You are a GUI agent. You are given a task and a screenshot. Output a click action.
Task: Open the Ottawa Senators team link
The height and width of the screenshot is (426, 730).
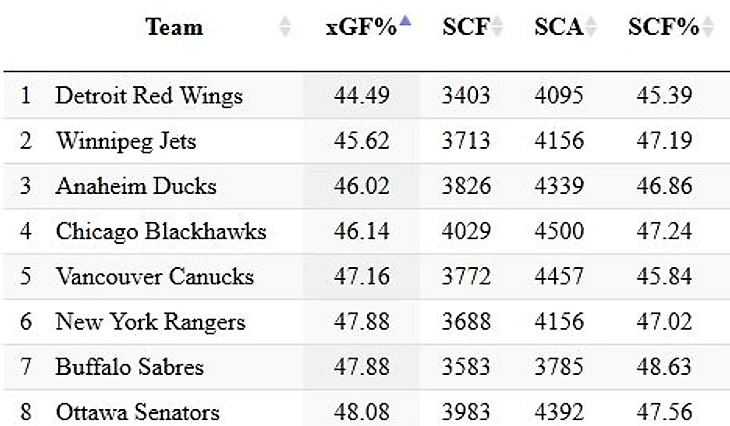click(x=138, y=412)
